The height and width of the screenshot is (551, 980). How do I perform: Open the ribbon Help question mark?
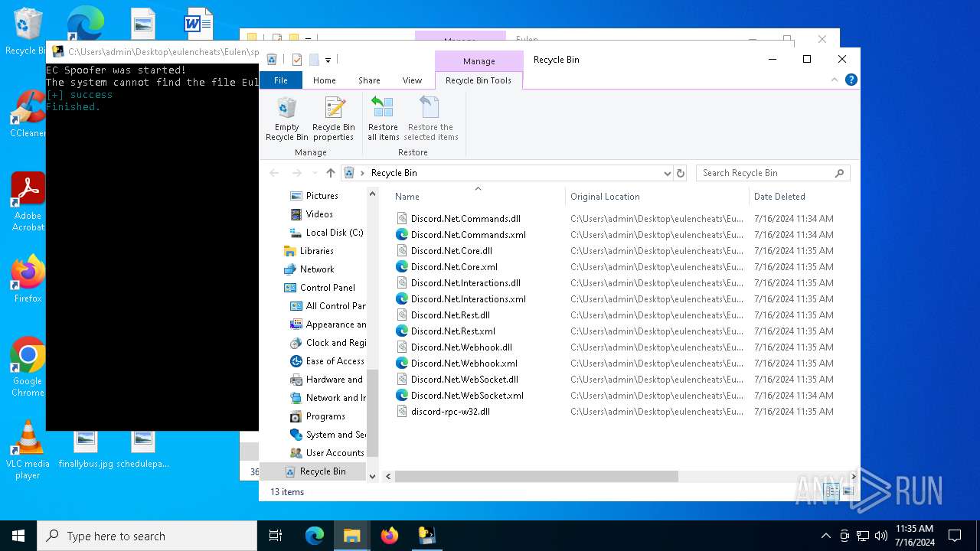(851, 80)
